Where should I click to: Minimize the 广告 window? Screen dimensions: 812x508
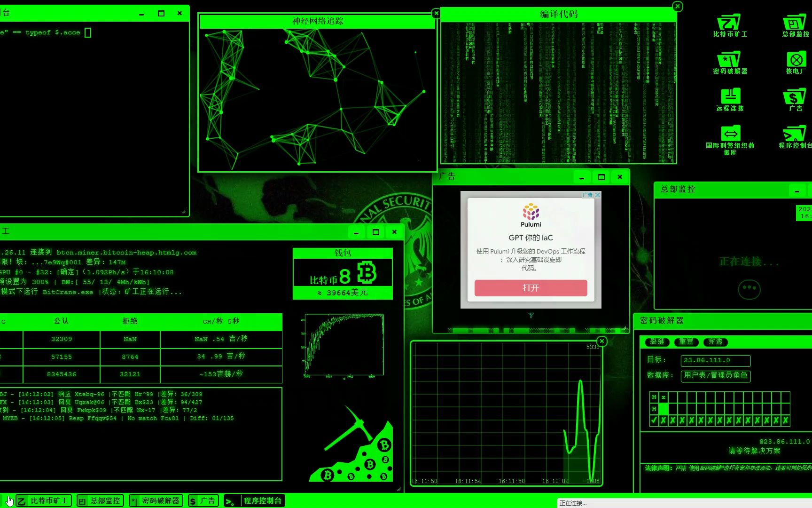point(582,177)
